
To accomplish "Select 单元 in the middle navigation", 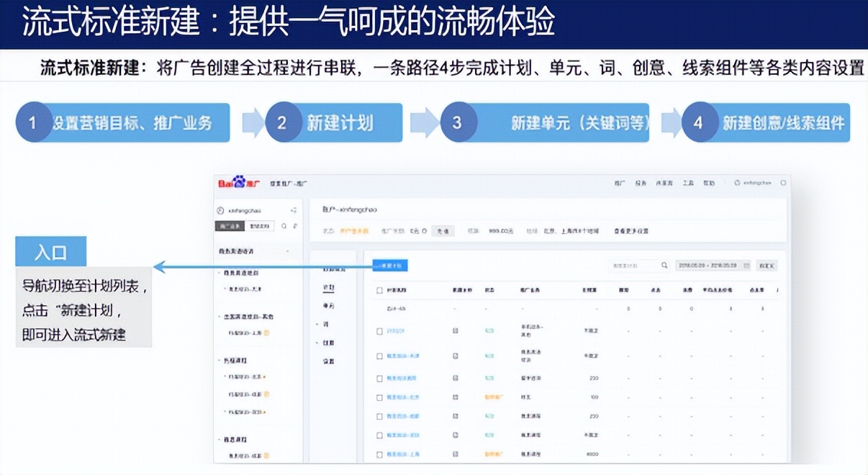I will 329,306.
